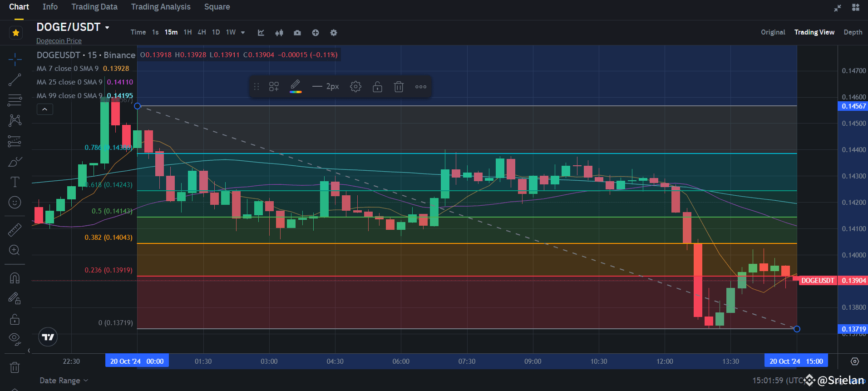Open the Dogecoin Price link
Viewport: 868px width, 391px height.
click(x=59, y=41)
